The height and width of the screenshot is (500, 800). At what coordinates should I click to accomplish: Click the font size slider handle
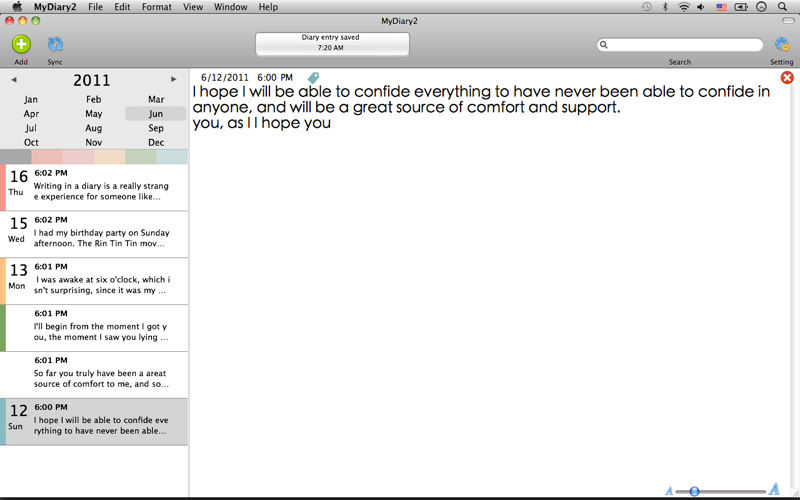click(694, 491)
